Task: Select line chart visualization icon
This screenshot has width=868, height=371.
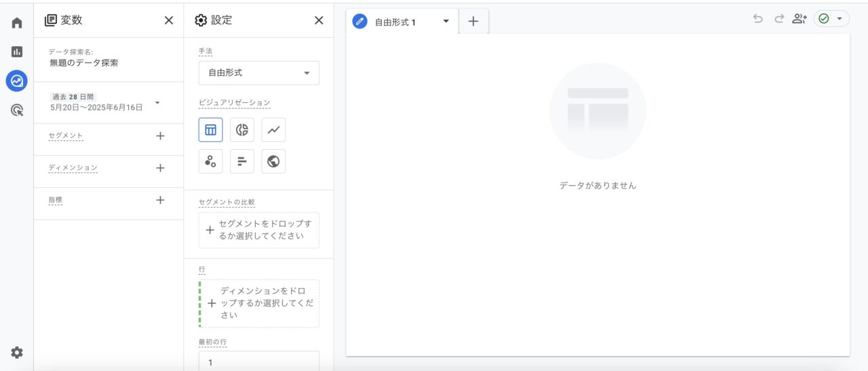Action: (273, 130)
